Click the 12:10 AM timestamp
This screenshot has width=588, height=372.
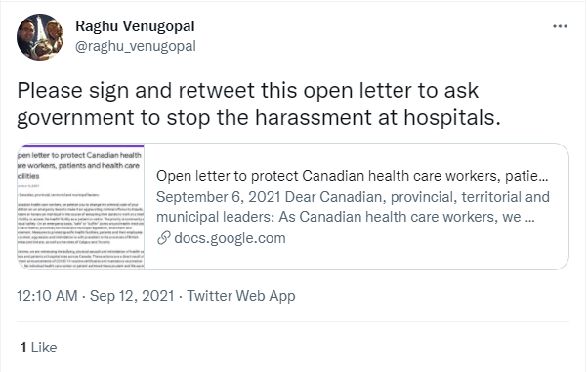pyautogui.click(x=47, y=296)
